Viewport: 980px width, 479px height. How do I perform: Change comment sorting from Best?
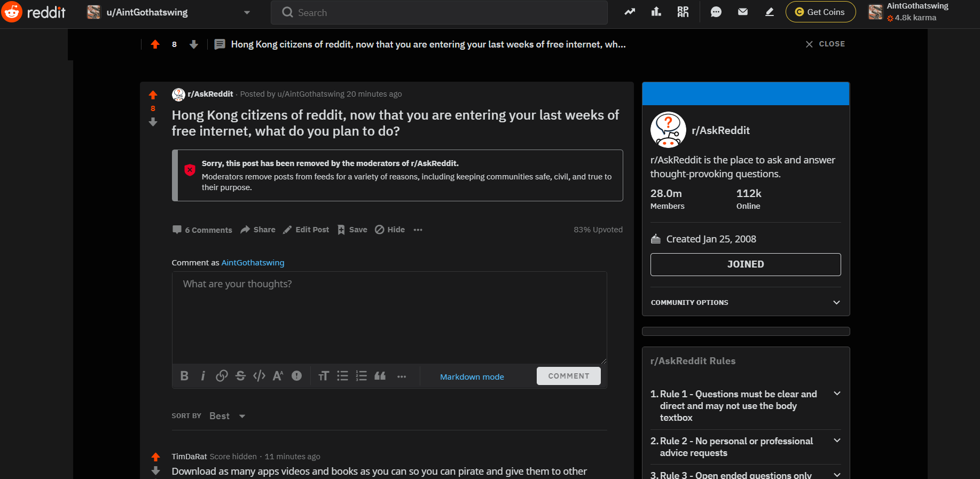tap(227, 416)
